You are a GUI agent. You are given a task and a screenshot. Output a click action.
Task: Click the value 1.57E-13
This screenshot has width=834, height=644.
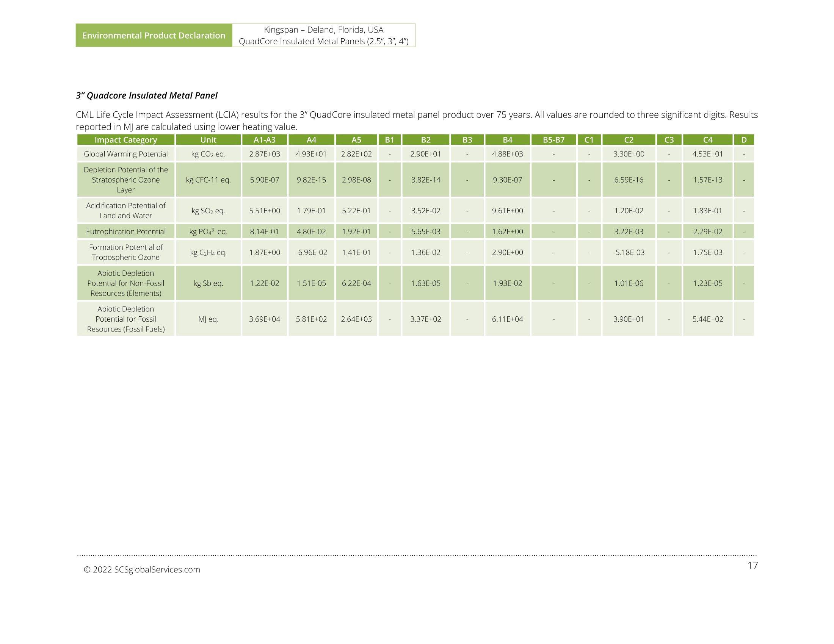(x=708, y=180)
